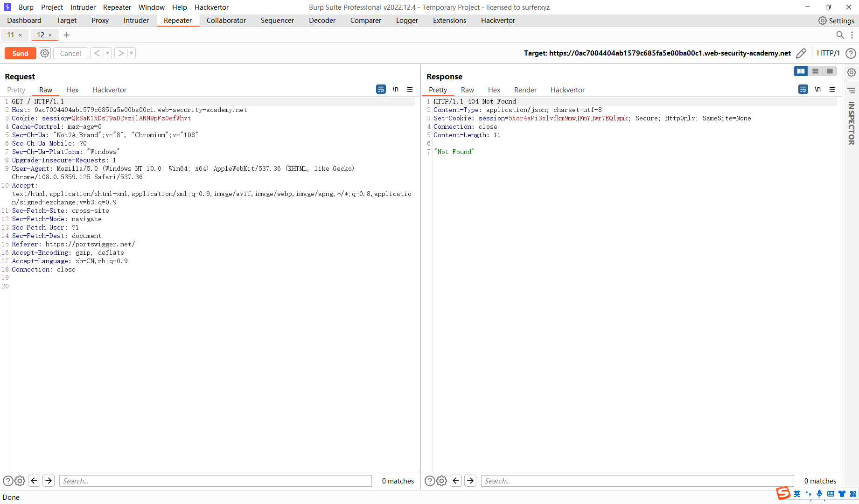The height and width of the screenshot is (504, 859).
Task: Focus the request Search field
Action: [x=216, y=481]
